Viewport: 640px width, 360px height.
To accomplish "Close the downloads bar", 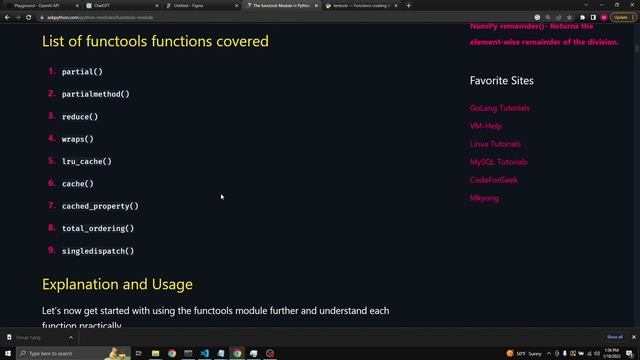I will [633, 337].
